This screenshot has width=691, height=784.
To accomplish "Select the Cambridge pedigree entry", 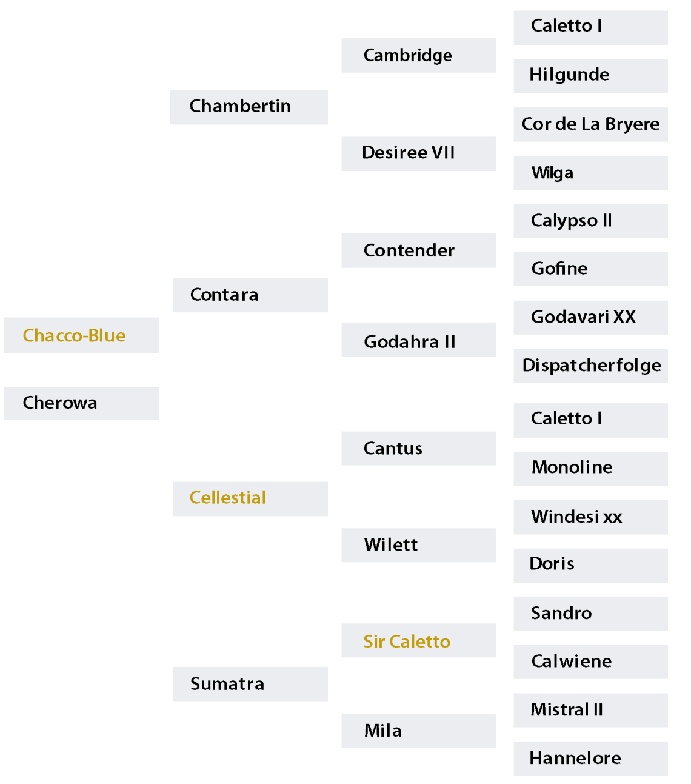I will 408,56.
